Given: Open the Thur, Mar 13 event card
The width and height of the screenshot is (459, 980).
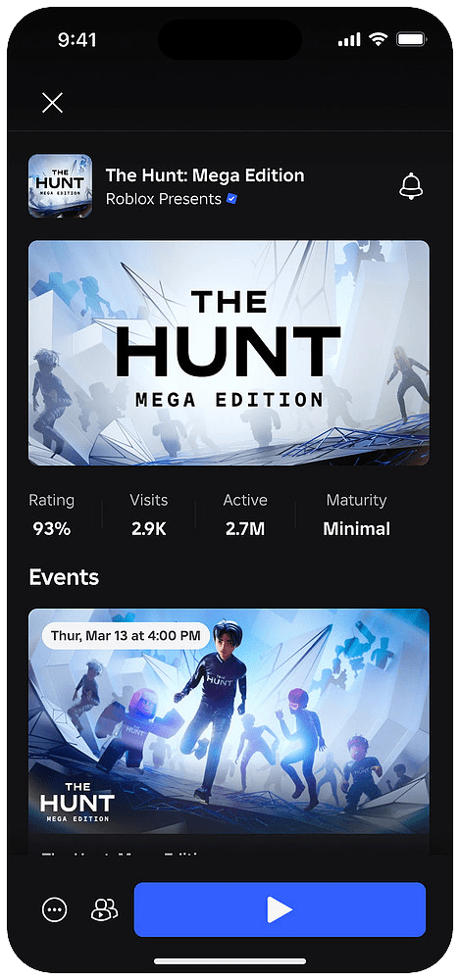Looking at the screenshot, I should [229, 731].
